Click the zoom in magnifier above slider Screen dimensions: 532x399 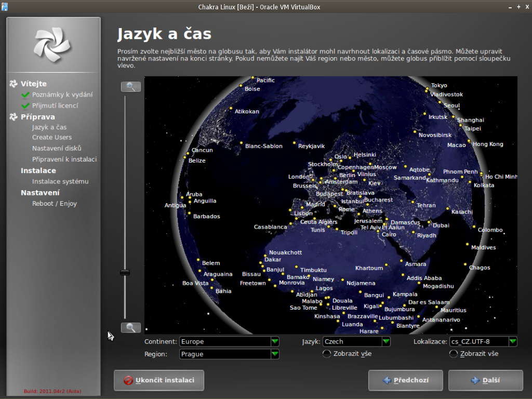pyautogui.click(x=131, y=87)
